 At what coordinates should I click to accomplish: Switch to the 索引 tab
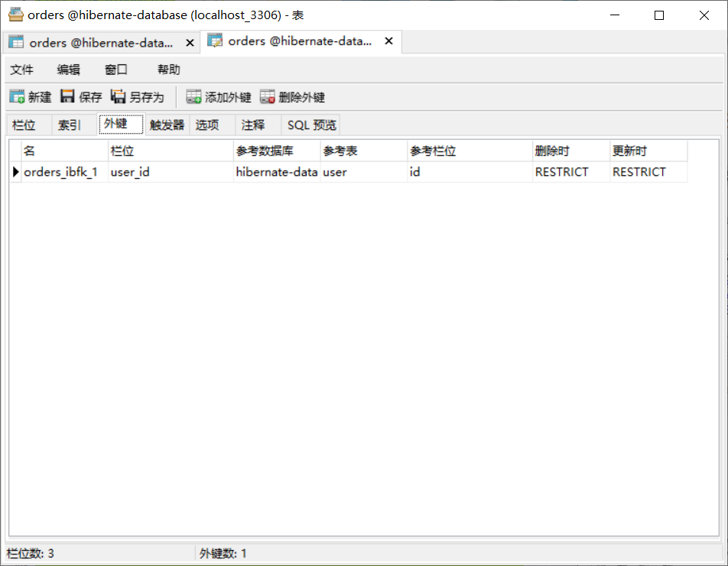click(74, 125)
